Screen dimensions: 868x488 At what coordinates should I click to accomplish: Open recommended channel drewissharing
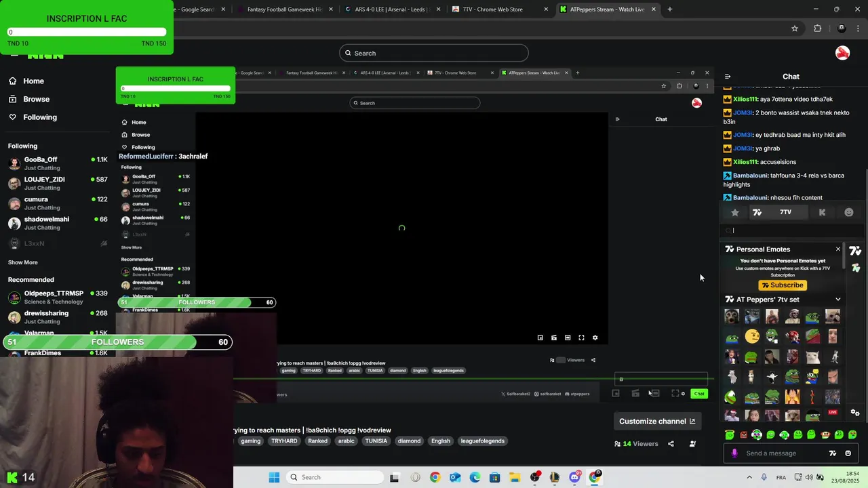[x=58, y=317]
